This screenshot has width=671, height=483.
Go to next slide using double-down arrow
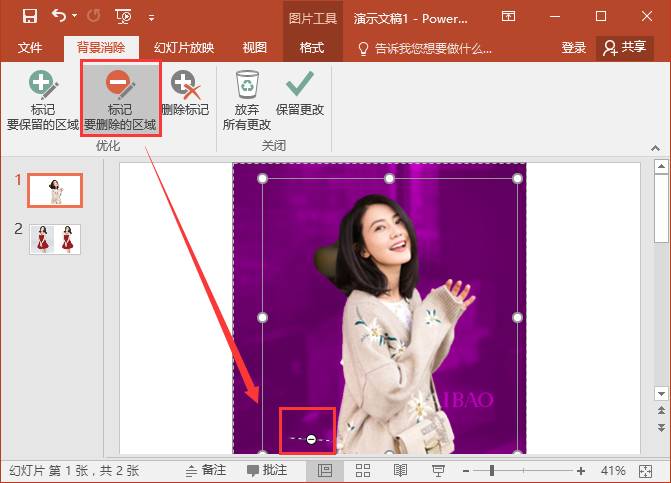click(661, 428)
